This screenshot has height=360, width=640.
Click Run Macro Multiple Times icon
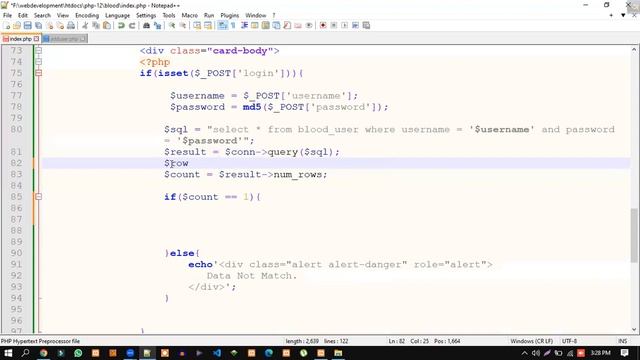point(355,26)
